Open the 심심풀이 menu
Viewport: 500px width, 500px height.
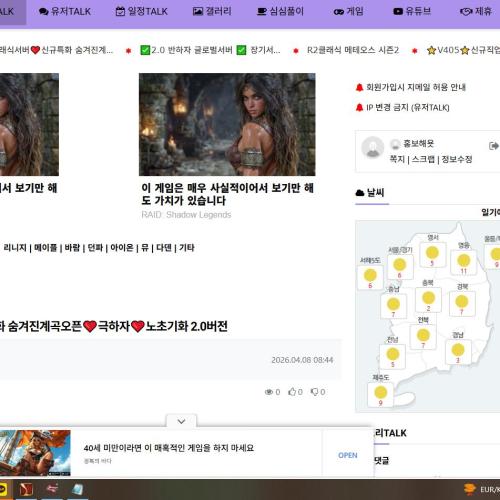(x=280, y=12)
